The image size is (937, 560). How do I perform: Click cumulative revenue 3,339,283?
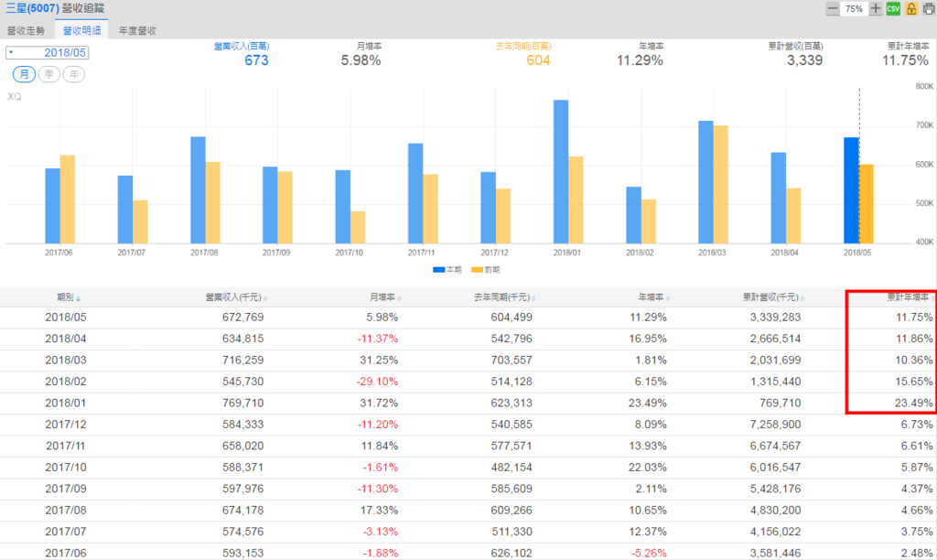pyautogui.click(x=776, y=318)
